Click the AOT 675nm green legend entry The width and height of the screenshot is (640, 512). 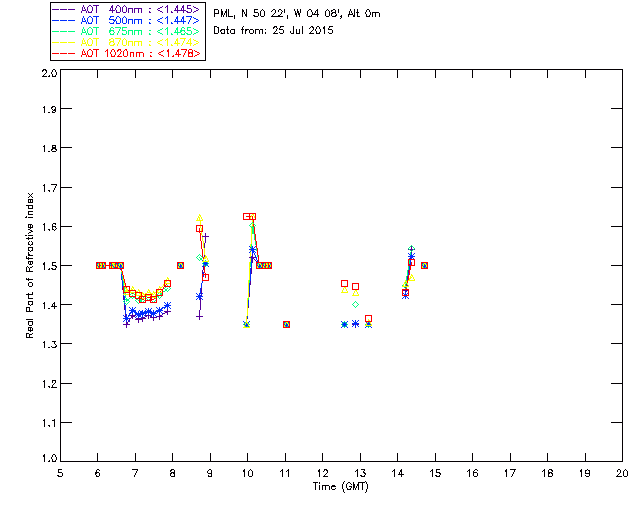(x=126, y=31)
